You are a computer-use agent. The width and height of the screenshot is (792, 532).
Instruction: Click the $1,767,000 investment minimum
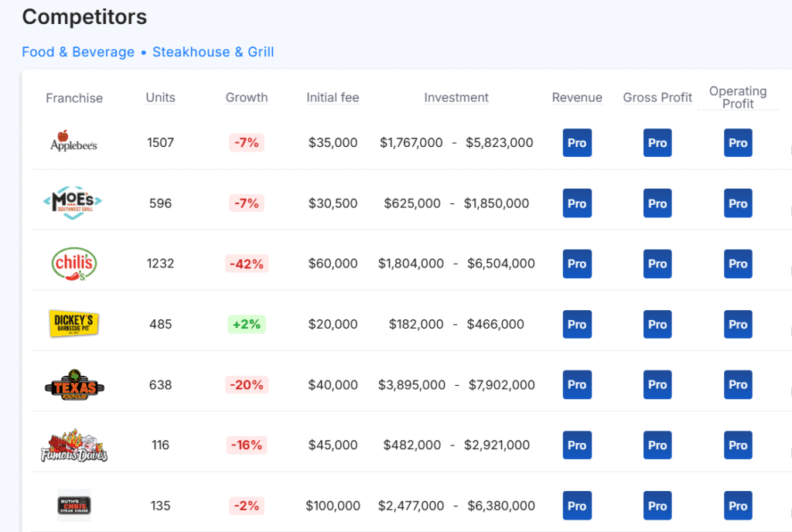[x=411, y=143]
